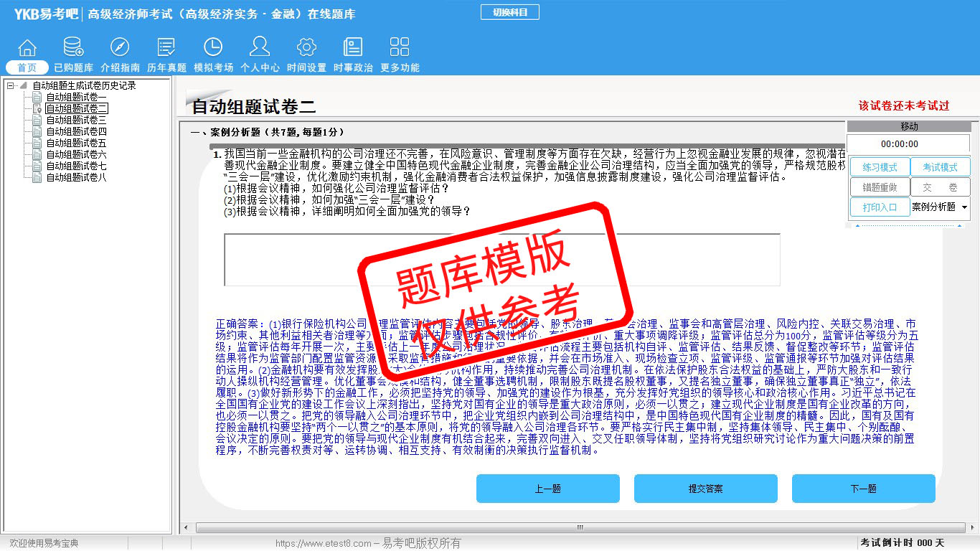Open 模拟考场 clock icon

click(x=213, y=48)
